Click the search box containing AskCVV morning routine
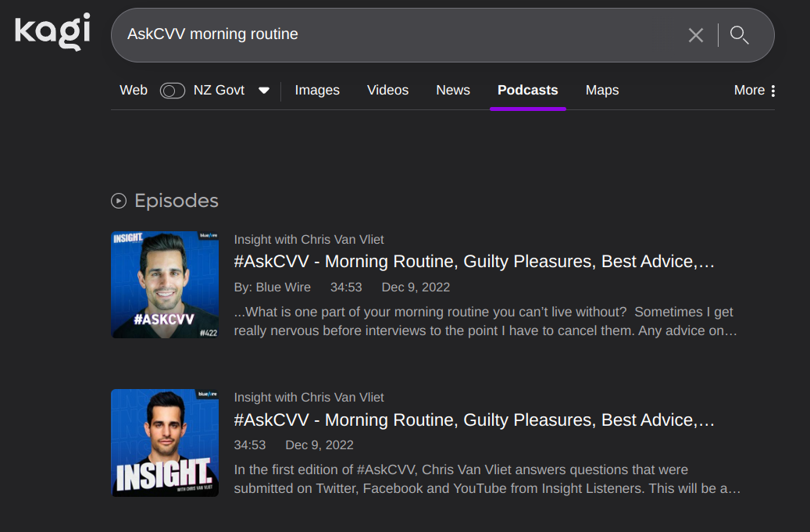This screenshot has width=810, height=532. pos(391,35)
